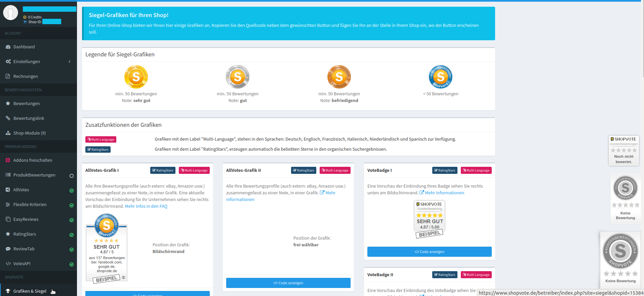Click the Addons freischalten plus icon

point(8,160)
